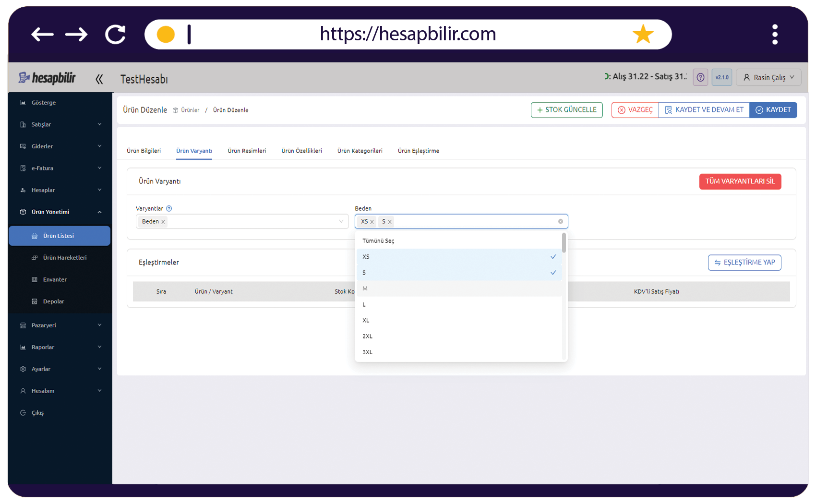Click the Ürün / Varyant column header
816x504 pixels.
214,291
